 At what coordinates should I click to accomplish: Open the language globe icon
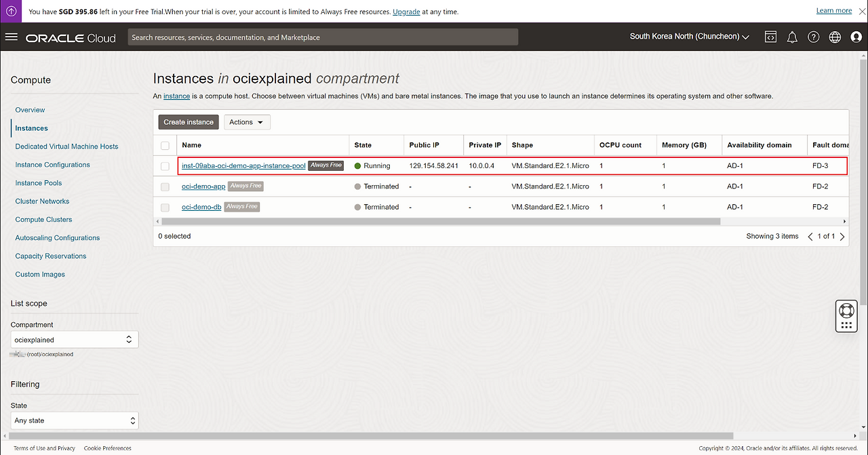pos(835,37)
